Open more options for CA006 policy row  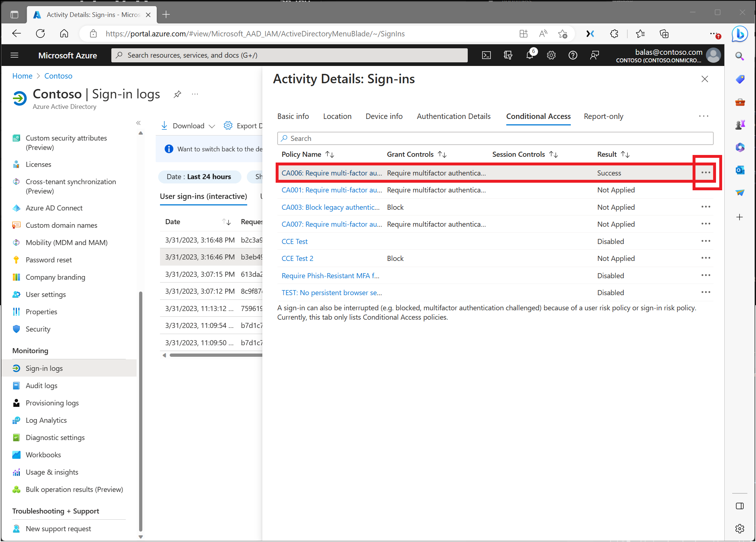point(706,173)
